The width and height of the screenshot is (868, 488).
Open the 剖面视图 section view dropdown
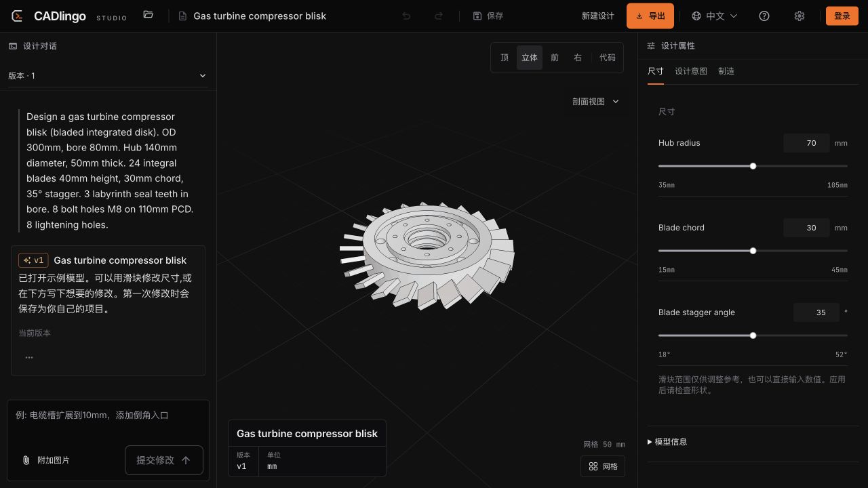pyautogui.click(x=595, y=102)
